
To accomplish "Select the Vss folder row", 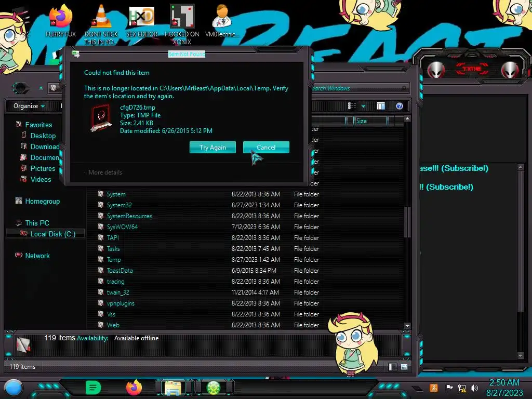I will tap(244, 314).
